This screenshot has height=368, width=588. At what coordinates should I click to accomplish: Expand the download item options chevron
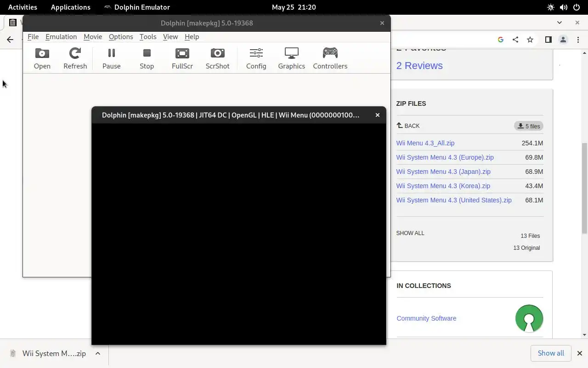click(98, 353)
